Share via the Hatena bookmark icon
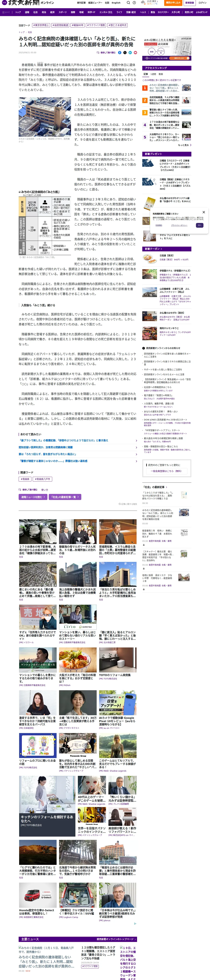Screen dimensions: 210x980 (130, 52)
